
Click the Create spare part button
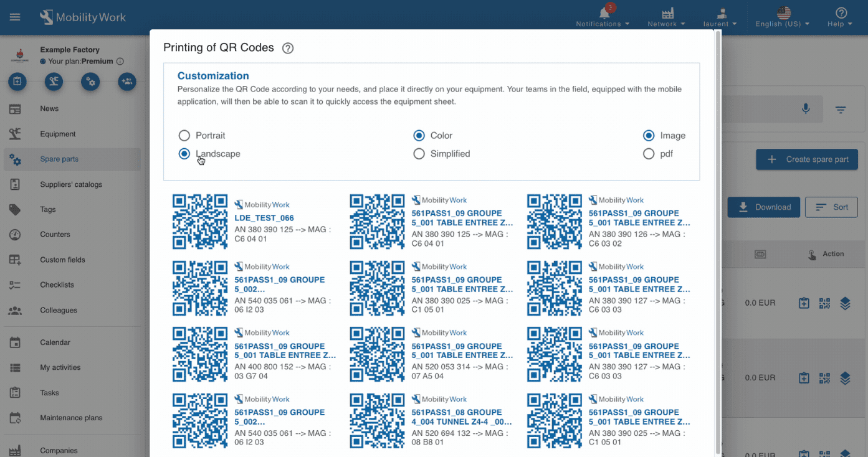pos(806,159)
